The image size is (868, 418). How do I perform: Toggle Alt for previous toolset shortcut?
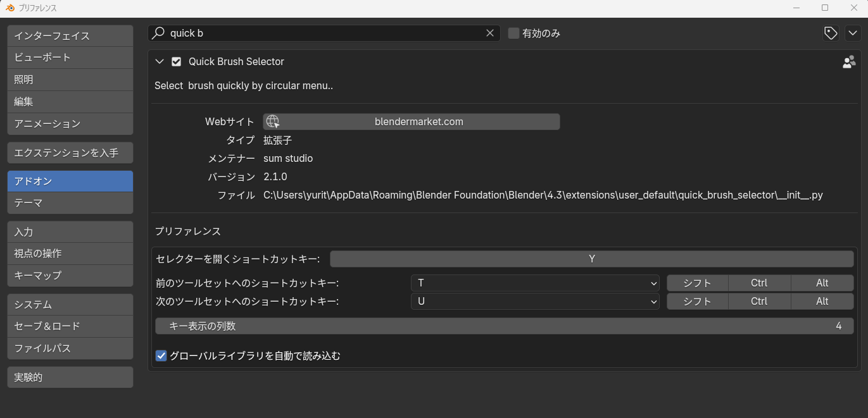[822, 283]
